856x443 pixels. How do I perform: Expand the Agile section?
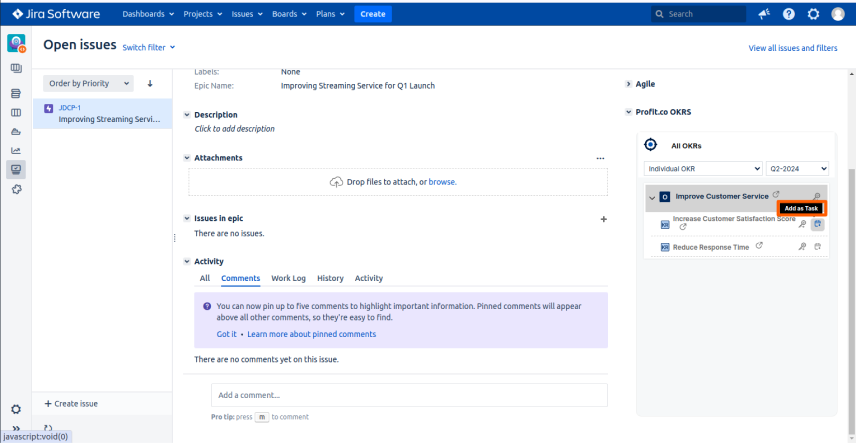click(x=627, y=84)
